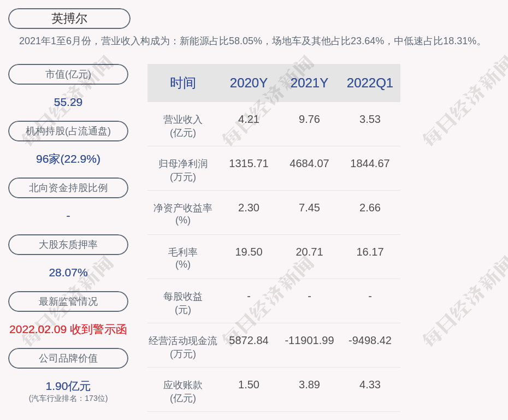508x420 pixels.
Task: Click receivables value 4.33
Action: tap(370, 384)
